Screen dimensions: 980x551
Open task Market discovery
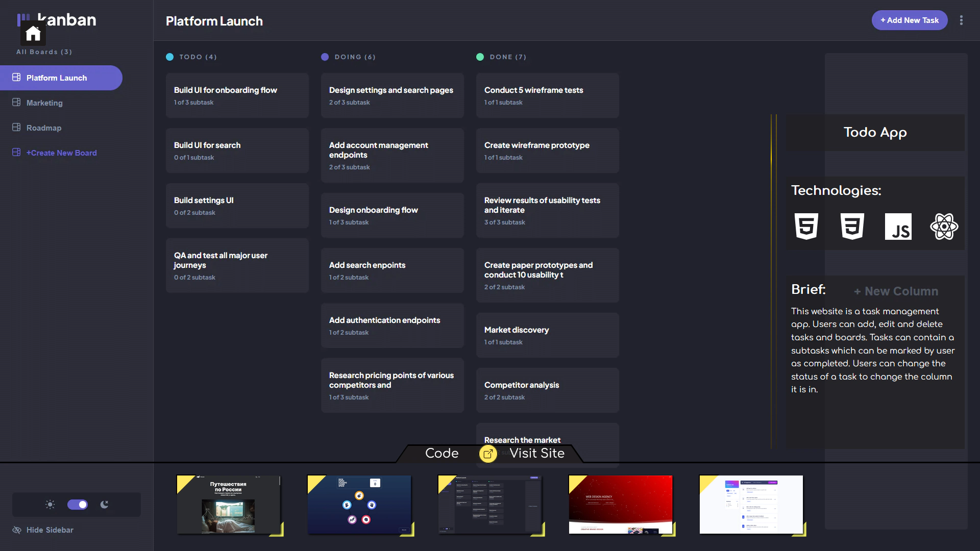[x=548, y=335]
